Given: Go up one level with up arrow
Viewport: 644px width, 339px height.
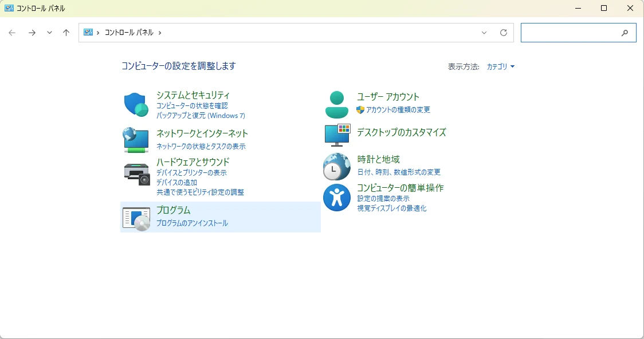Looking at the screenshot, I should [66, 33].
